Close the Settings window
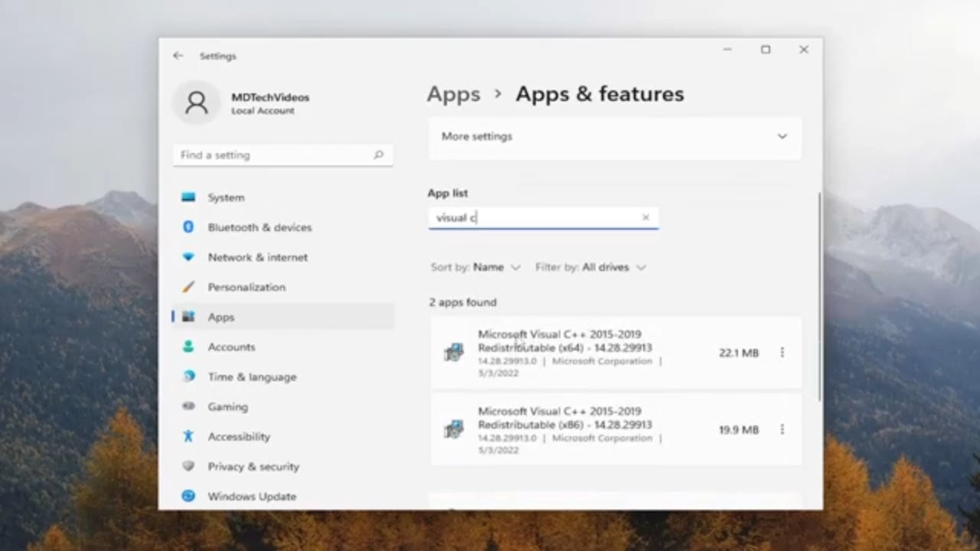This screenshot has height=551, width=980. [x=803, y=50]
